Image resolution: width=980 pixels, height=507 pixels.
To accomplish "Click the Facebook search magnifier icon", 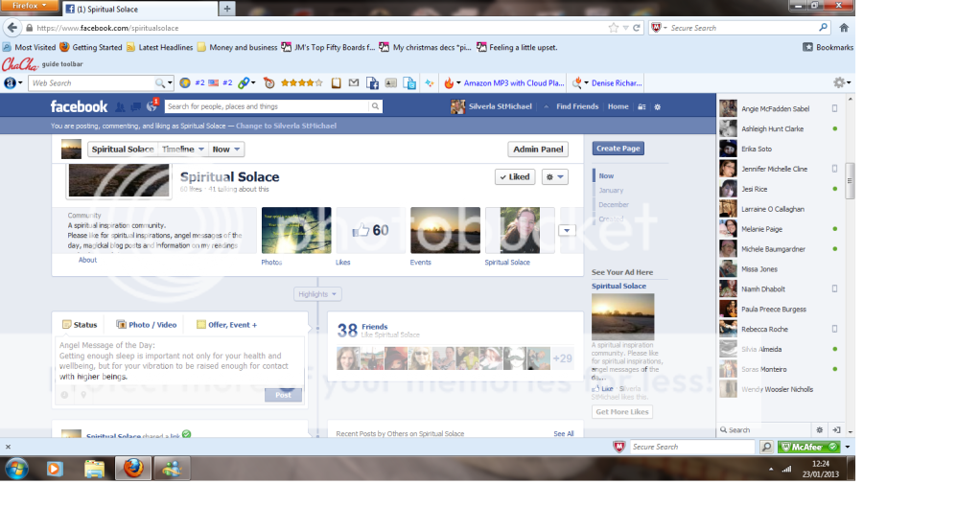I will click(x=375, y=106).
